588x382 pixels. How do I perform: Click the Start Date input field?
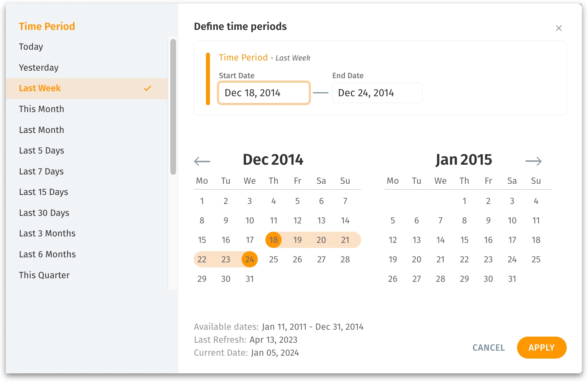[x=264, y=93]
